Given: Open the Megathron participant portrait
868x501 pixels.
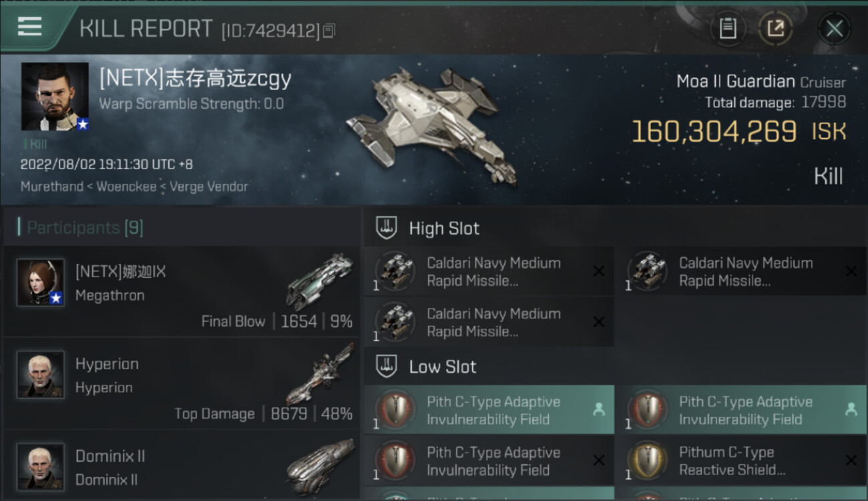Looking at the screenshot, I should coord(41,282).
